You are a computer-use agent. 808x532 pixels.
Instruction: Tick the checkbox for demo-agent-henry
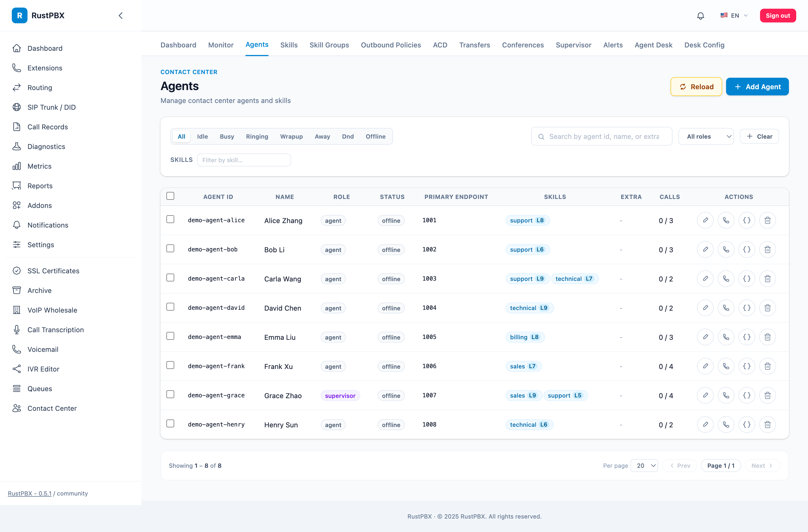click(170, 424)
